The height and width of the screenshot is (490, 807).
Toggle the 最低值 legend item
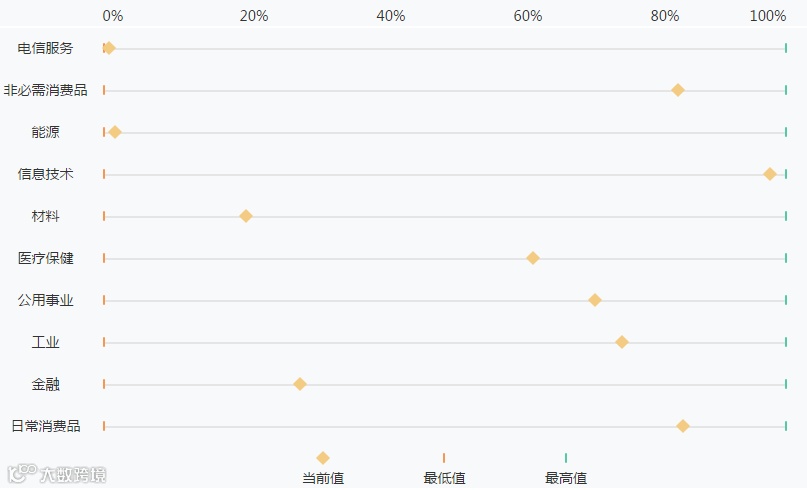(x=444, y=468)
